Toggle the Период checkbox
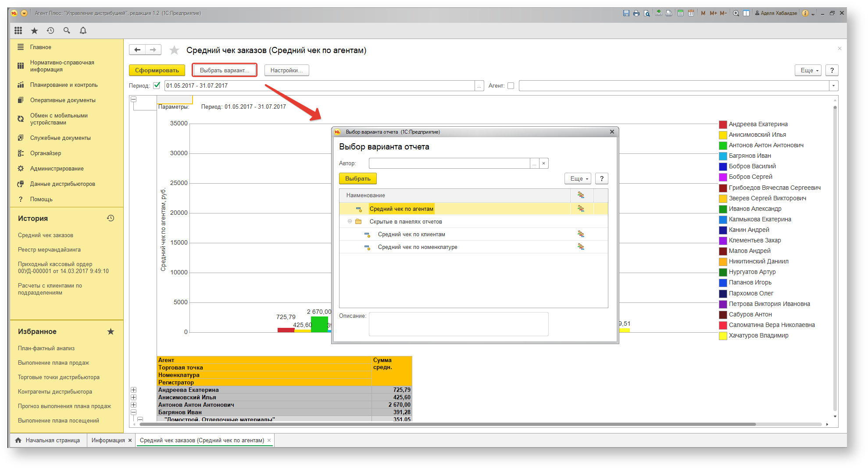868x469 pixels. pos(157,85)
